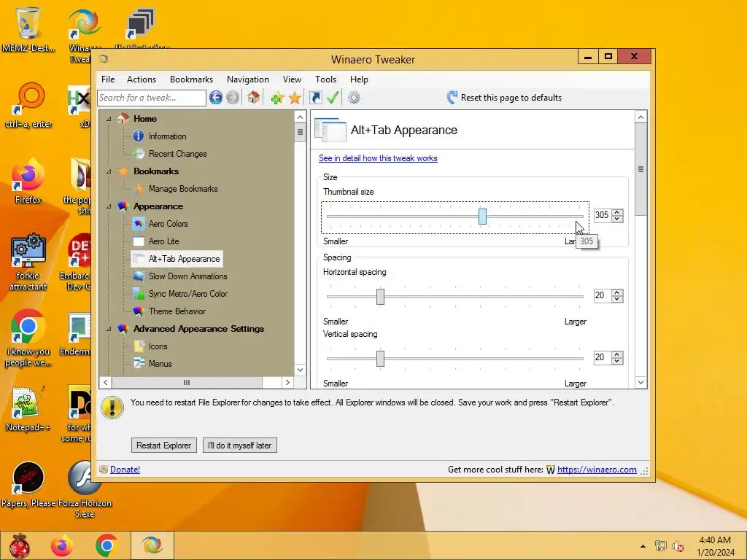Open the Navigation menu
Viewport: 747px width, 560px height.
pyautogui.click(x=248, y=79)
